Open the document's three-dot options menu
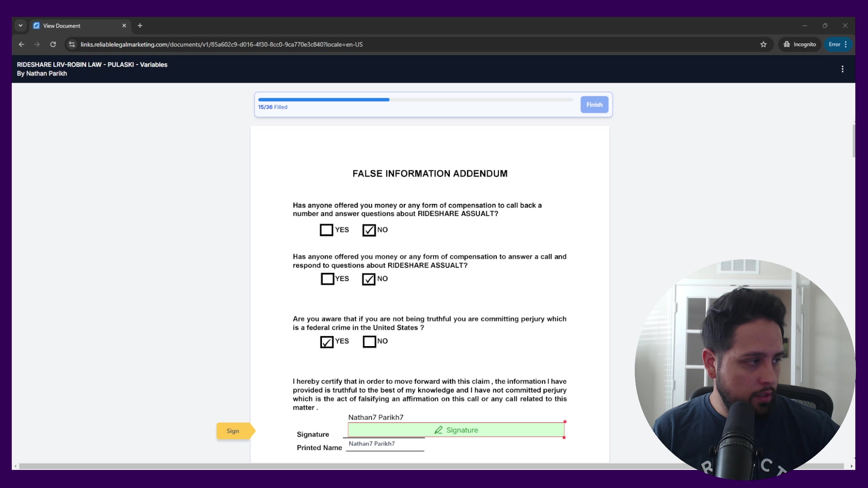 point(842,69)
